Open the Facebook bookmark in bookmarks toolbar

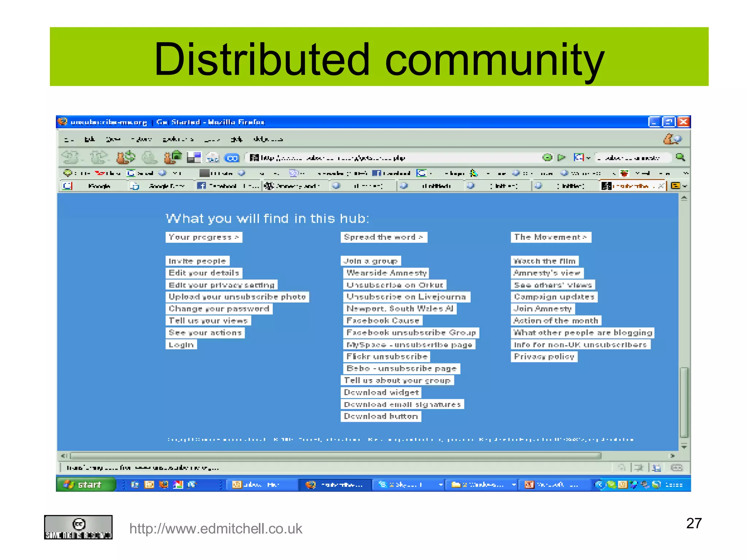pos(391,173)
